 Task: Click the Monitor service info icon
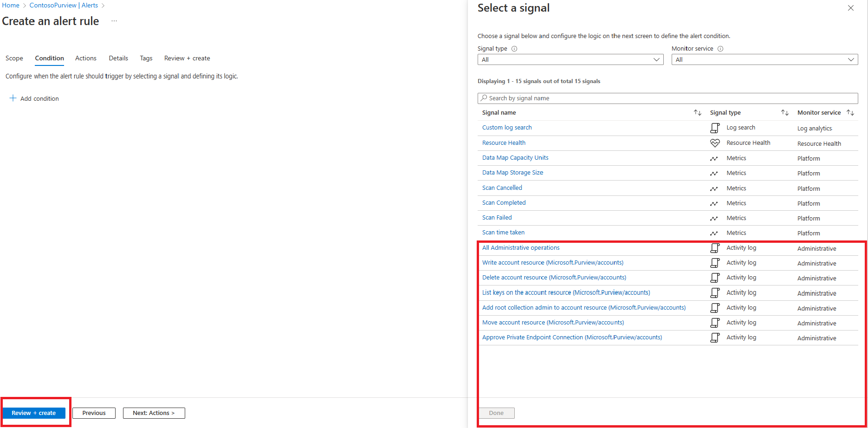click(x=720, y=49)
